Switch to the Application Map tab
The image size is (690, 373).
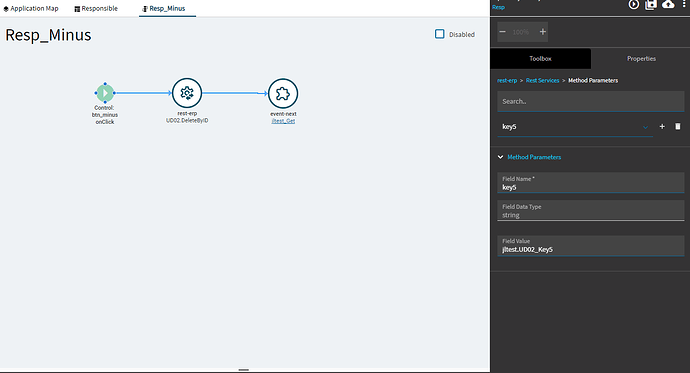[x=31, y=8]
